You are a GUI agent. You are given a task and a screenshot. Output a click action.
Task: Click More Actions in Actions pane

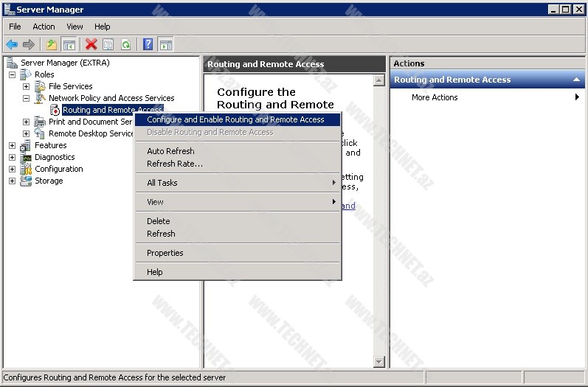click(x=435, y=97)
